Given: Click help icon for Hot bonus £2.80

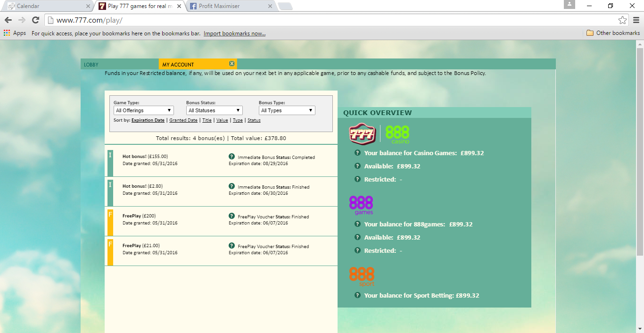Looking at the screenshot, I should click(x=231, y=186).
